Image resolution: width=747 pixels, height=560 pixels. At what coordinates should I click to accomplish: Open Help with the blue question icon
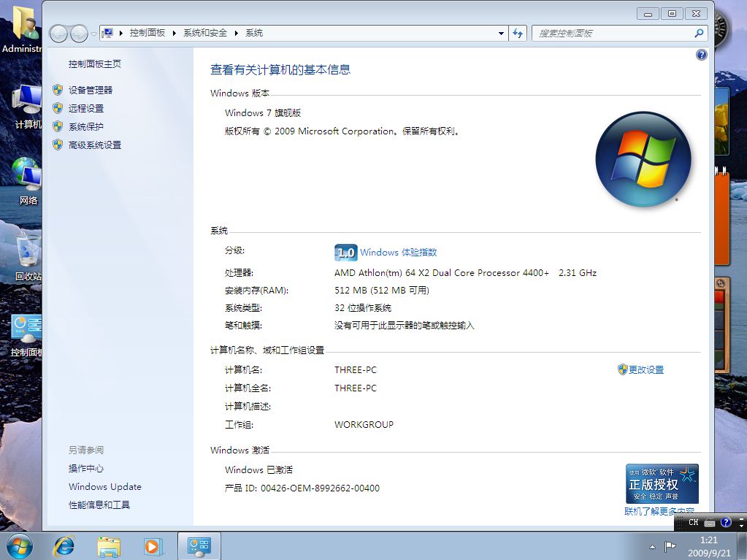click(701, 55)
